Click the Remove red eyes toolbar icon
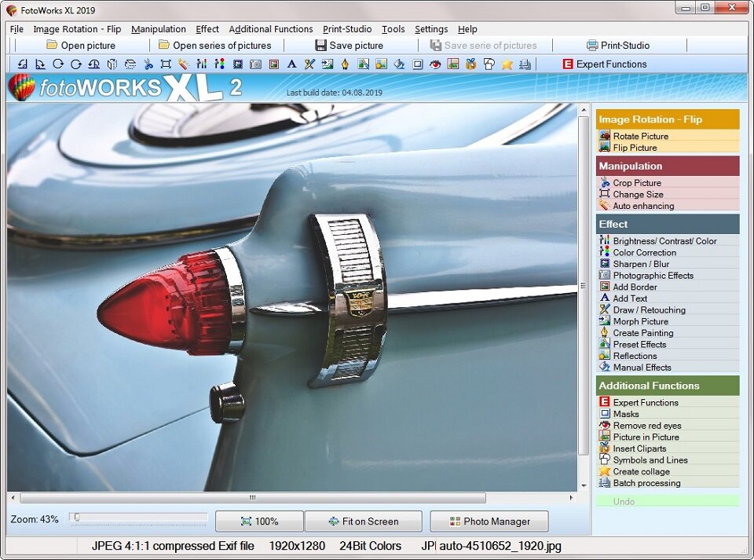 (437, 64)
